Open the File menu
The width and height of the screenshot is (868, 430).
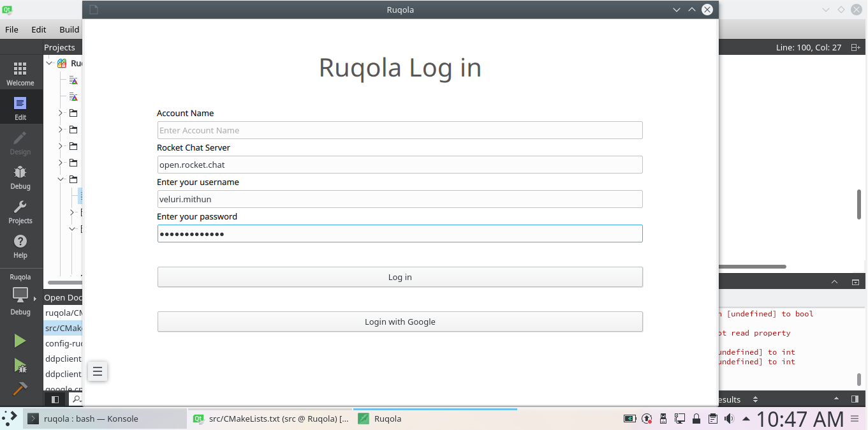[11, 29]
